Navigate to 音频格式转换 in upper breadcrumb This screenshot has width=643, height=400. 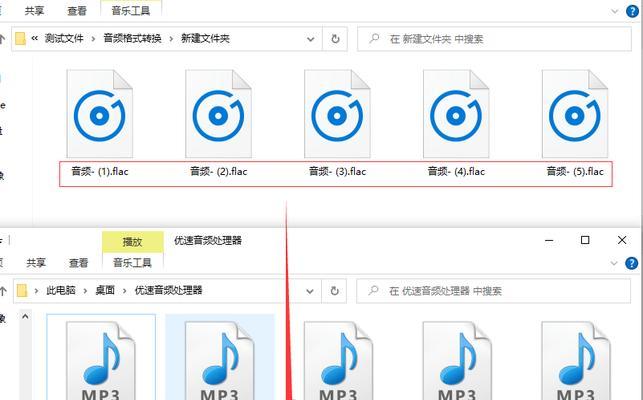point(132,39)
